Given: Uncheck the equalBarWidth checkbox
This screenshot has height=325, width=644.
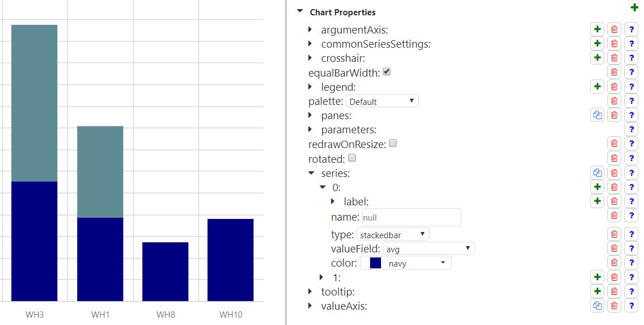Looking at the screenshot, I should click(387, 72).
